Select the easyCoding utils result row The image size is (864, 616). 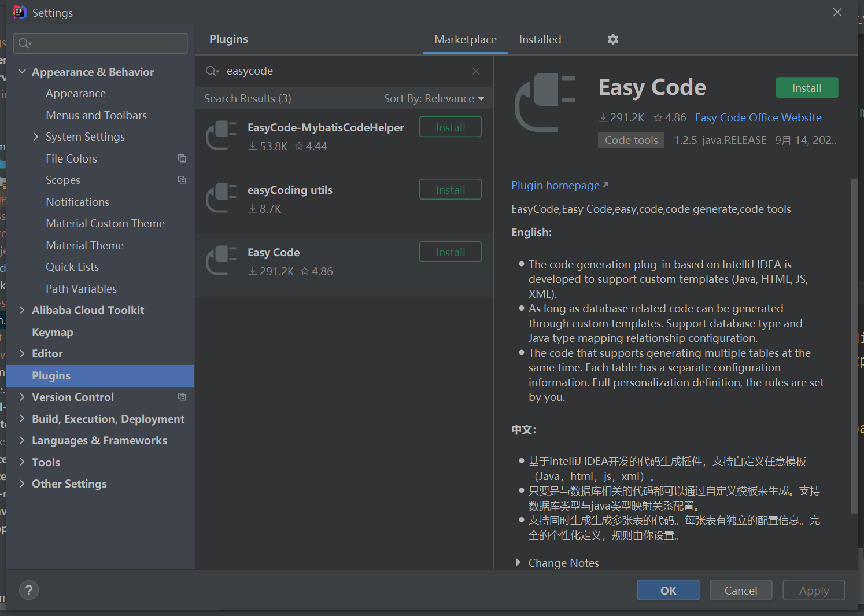(x=344, y=204)
